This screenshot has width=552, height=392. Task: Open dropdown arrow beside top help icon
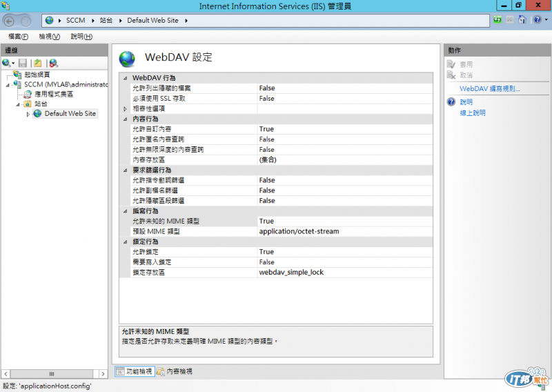(546, 20)
